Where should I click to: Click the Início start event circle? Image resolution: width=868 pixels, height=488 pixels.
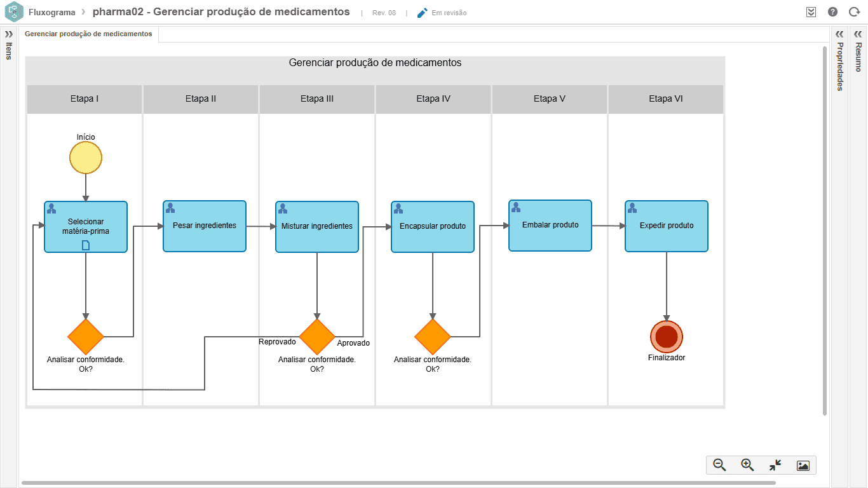[86, 158]
